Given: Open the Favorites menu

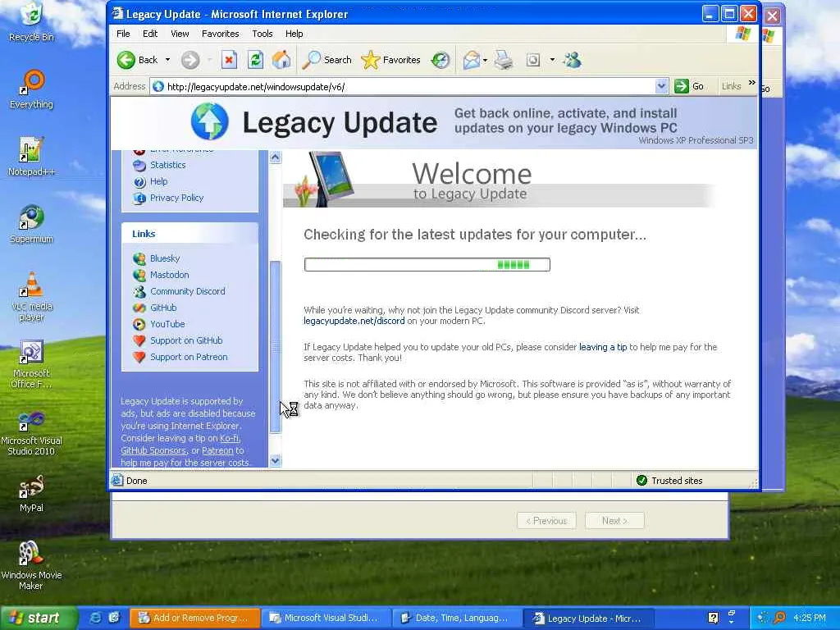Looking at the screenshot, I should point(220,33).
